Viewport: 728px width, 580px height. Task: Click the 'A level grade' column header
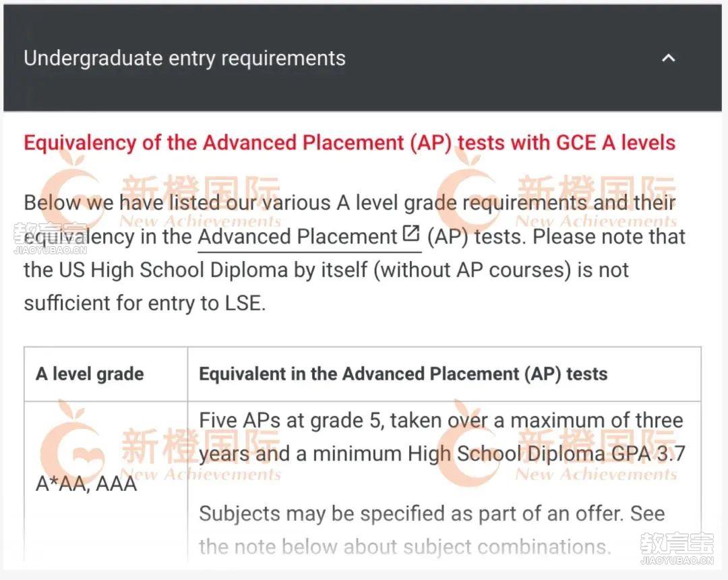[90, 374]
